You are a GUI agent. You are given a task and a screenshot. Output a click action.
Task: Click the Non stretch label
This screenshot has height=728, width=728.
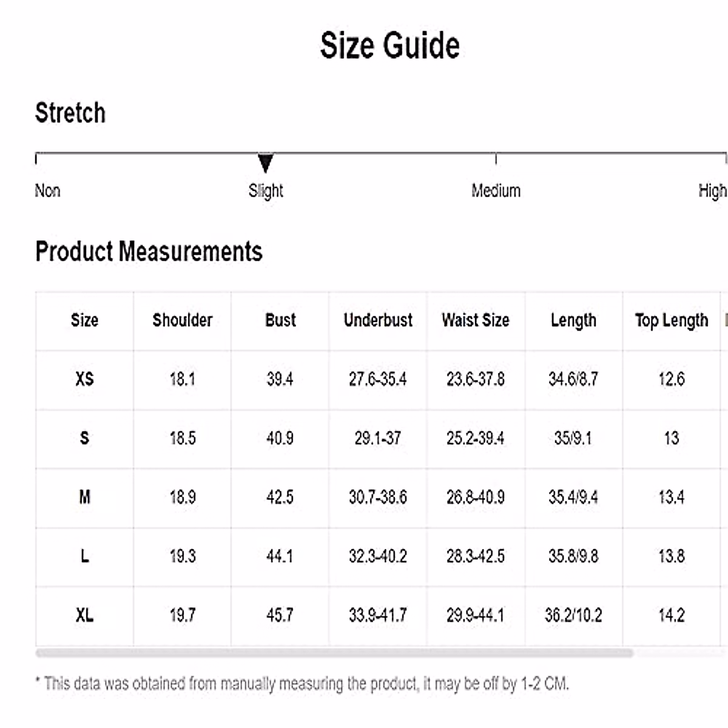[47, 191]
